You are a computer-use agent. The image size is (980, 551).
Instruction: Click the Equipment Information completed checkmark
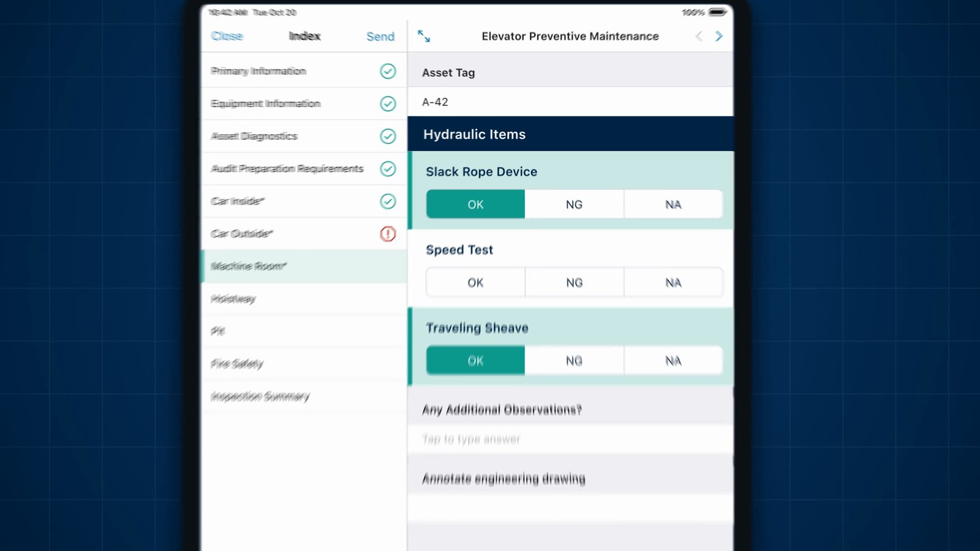pos(388,103)
